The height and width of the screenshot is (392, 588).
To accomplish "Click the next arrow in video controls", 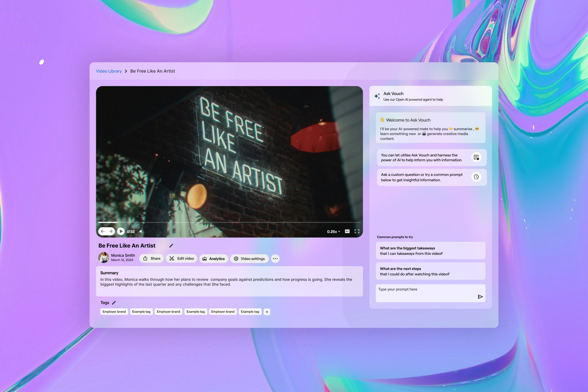I will pyautogui.click(x=111, y=231).
